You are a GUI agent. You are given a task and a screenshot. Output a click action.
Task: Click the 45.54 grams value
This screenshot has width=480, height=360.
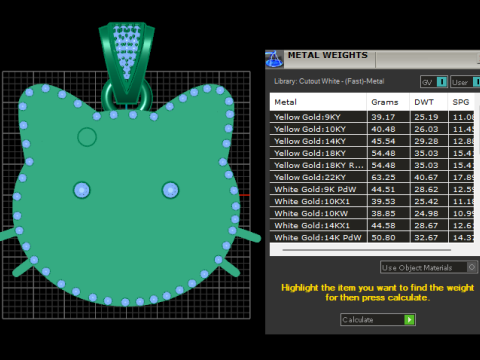[383, 141]
